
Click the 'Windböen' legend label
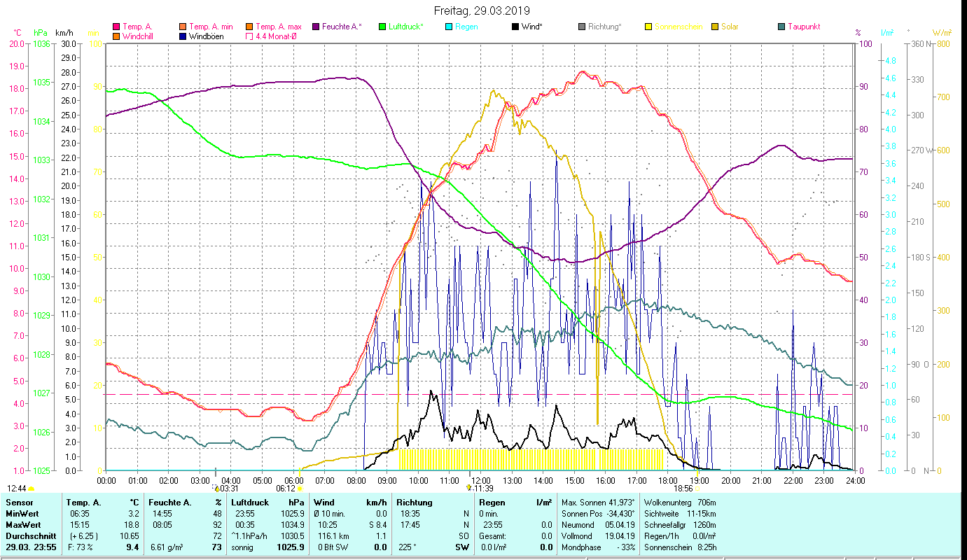click(x=207, y=36)
